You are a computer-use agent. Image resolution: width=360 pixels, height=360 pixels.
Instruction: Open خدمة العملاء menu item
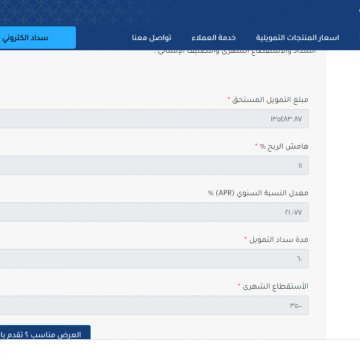(214, 38)
